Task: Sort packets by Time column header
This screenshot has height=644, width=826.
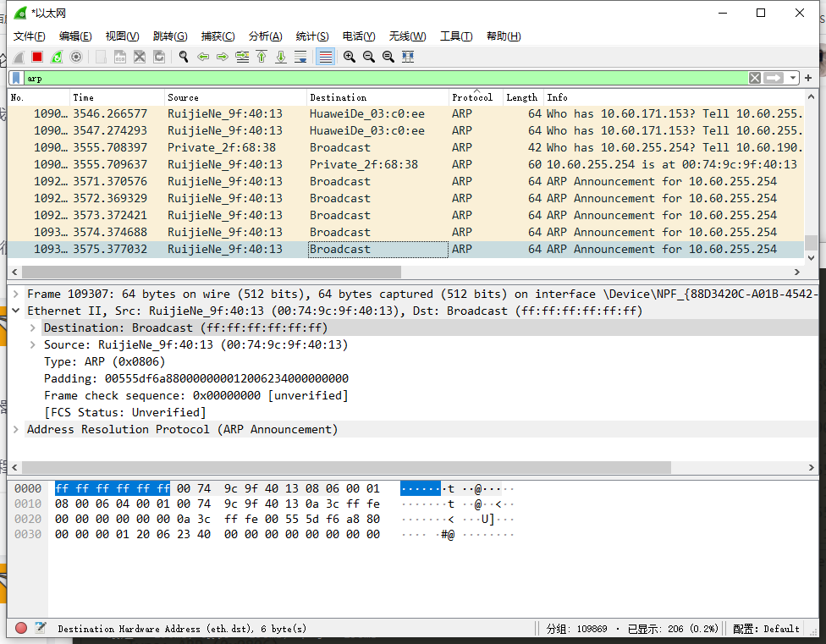Action: [117, 97]
